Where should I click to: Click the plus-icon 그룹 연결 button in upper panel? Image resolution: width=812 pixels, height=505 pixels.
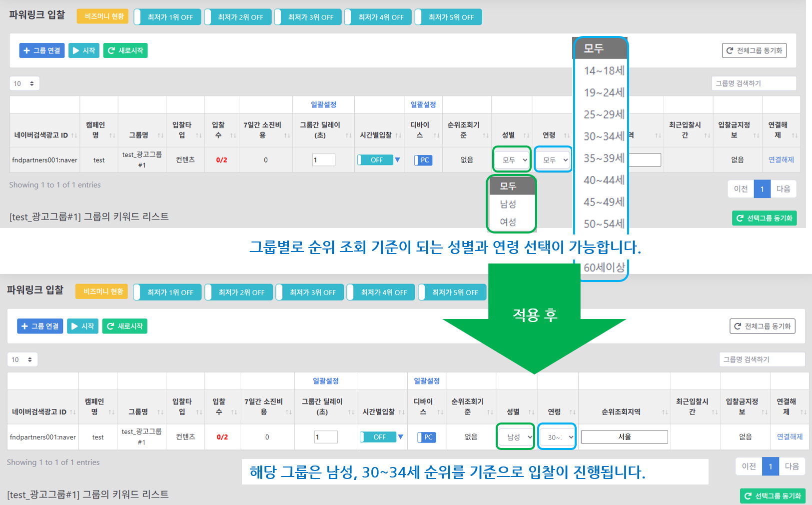tap(42, 50)
